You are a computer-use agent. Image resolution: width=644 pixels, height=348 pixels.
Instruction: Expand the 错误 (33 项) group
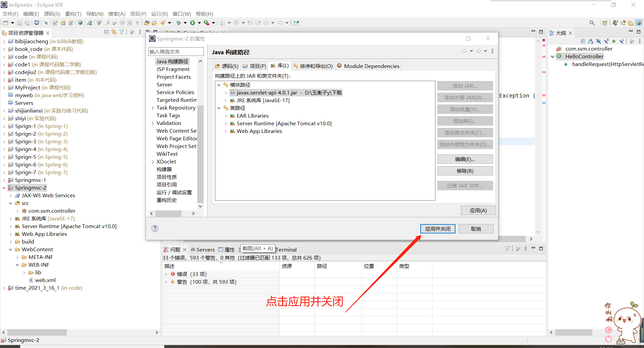click(x=166, y=274)
